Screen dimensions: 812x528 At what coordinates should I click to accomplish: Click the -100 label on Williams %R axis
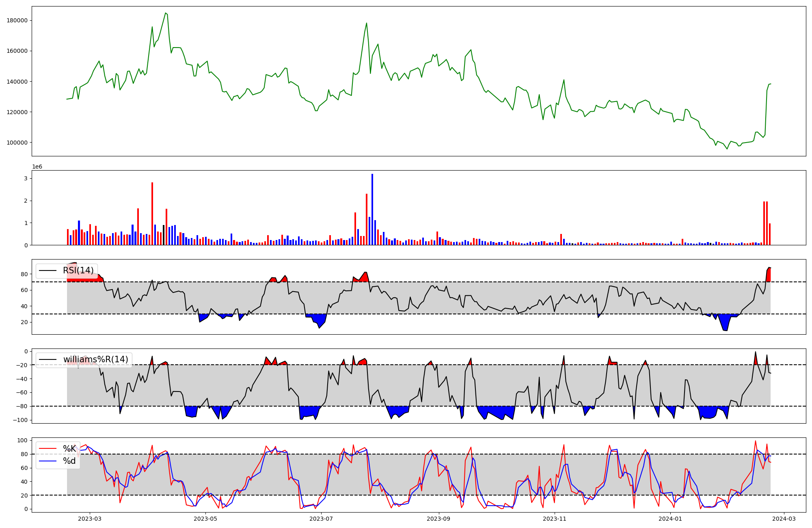[20, 420]
